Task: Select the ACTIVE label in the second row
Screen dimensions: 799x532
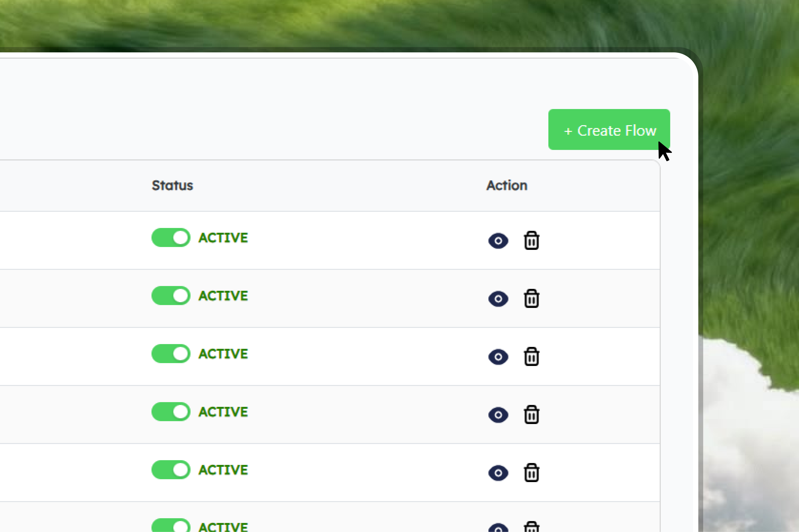Action: tap(223, 296)
